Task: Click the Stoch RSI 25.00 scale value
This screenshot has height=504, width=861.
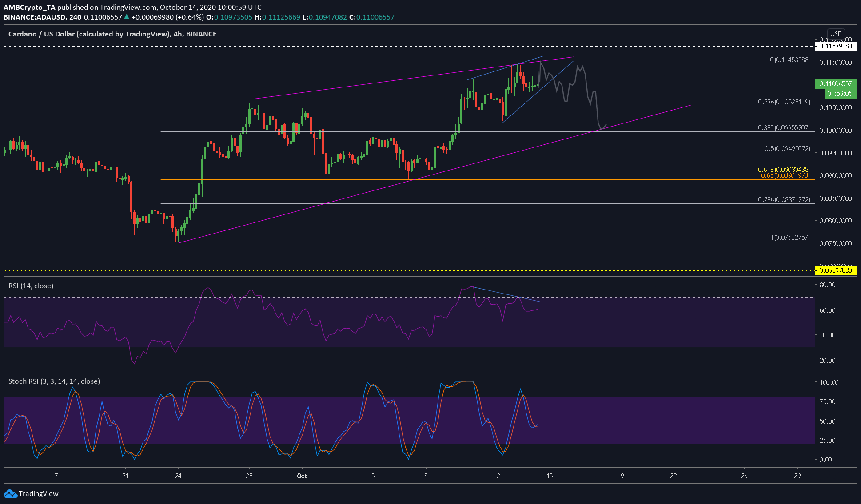Action: click(x=828, y=441)
